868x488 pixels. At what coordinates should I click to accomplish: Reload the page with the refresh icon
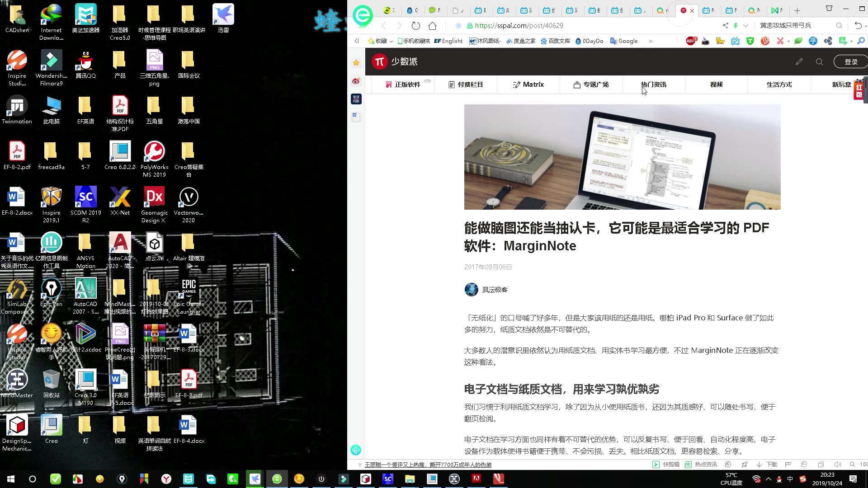click(x=416, y=26)
